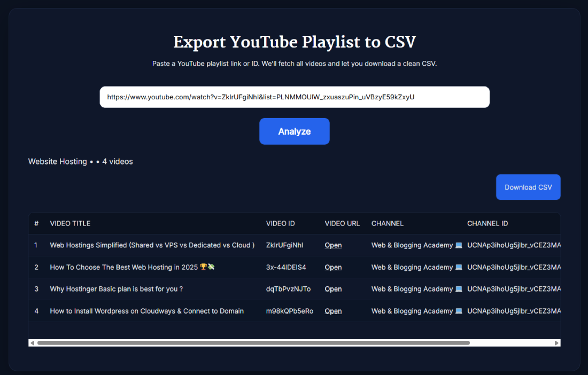Image resolution: width=588 pixels, height=375 pixels.
Task: Click the horizontal scrollbar thumb
Action: coord(253,343)
